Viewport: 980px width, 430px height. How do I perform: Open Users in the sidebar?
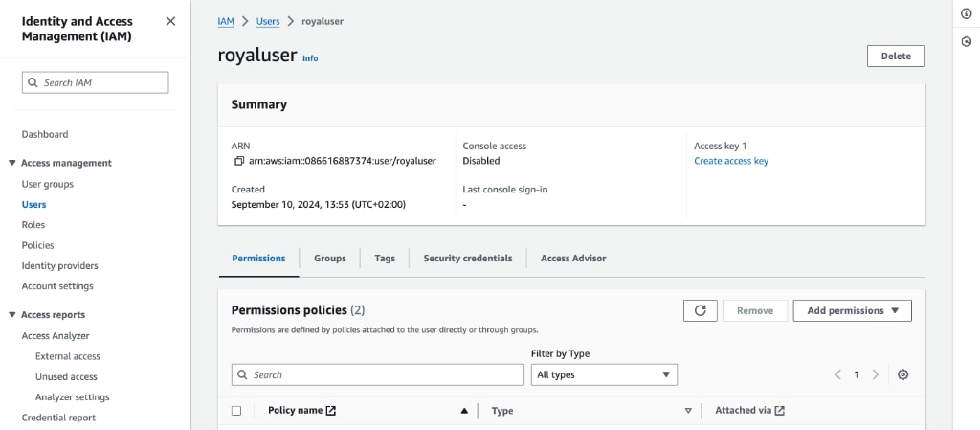coord(33,204)
